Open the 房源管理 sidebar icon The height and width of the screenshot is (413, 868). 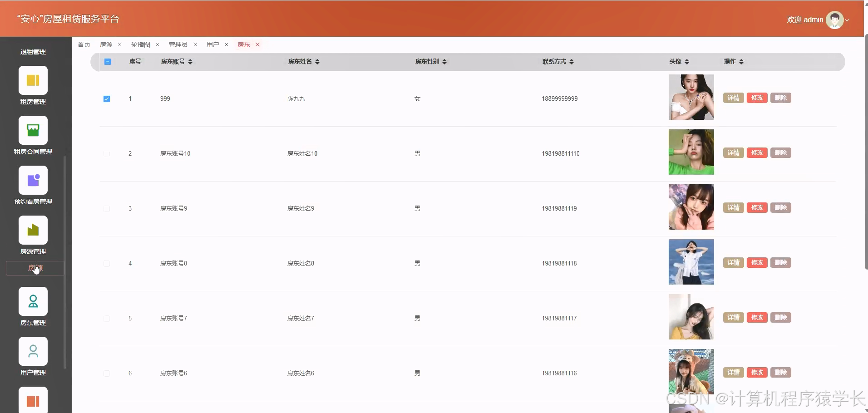point(33,230)
